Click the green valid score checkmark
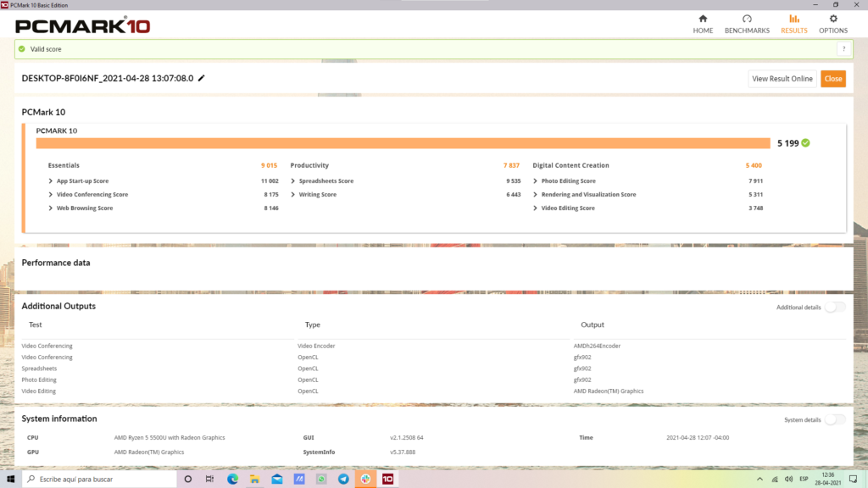 [22, 50]
